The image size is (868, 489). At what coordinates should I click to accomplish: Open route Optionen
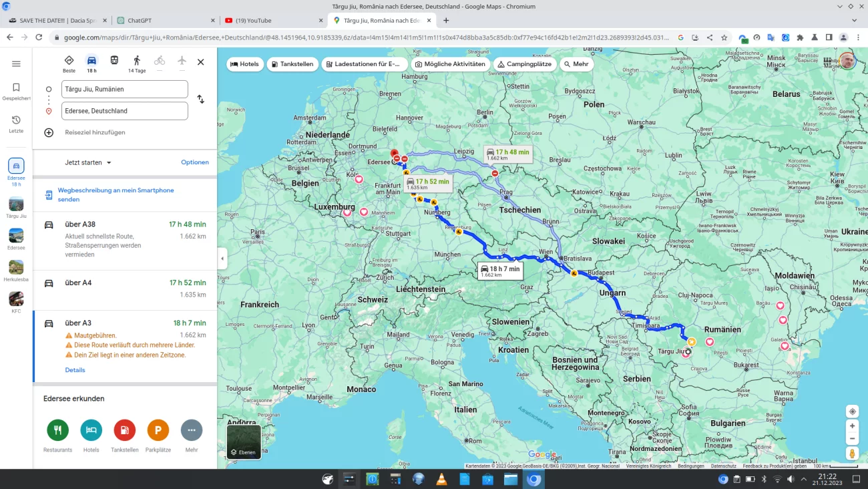point(195,162)
